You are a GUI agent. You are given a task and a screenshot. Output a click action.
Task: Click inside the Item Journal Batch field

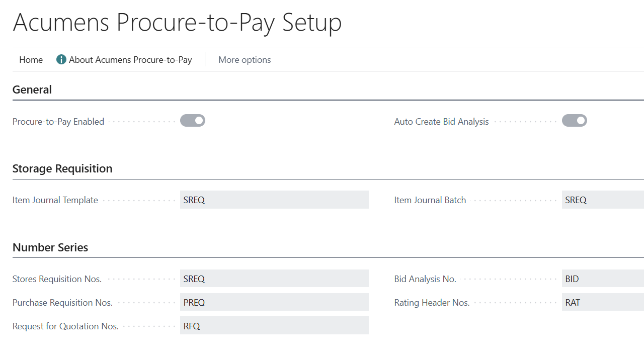(602, 200)
